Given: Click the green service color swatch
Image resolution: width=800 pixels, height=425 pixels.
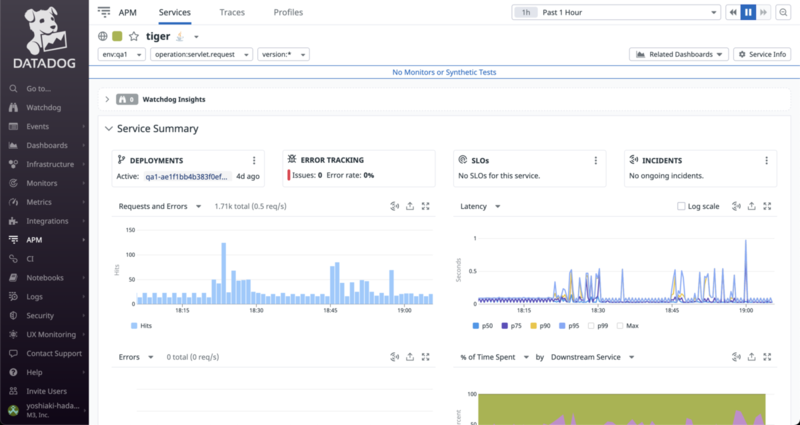Looking at the screenshot, I should pos(117,36).
